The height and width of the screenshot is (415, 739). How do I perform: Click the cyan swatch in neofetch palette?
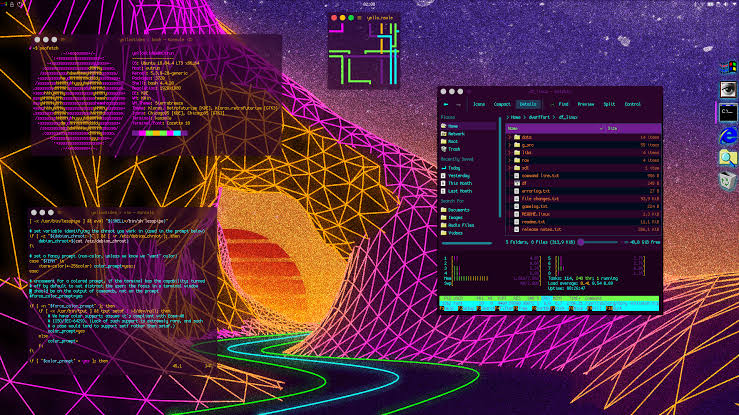click(x=176, y=133)
